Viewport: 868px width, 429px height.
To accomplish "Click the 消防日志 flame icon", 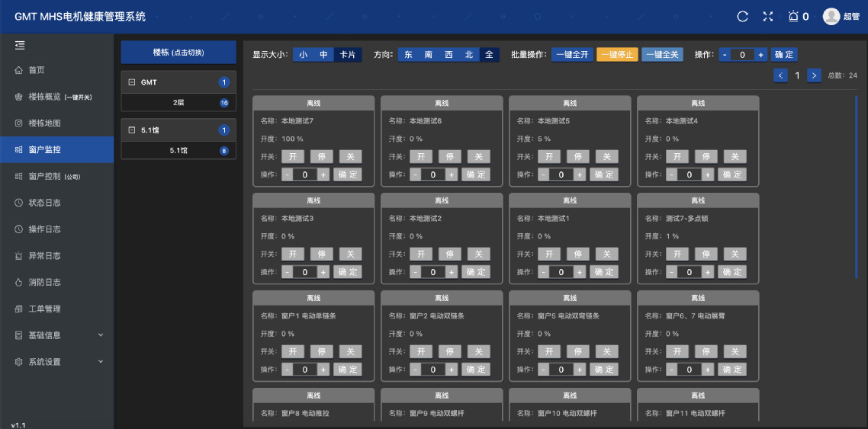I will (18, 283).
